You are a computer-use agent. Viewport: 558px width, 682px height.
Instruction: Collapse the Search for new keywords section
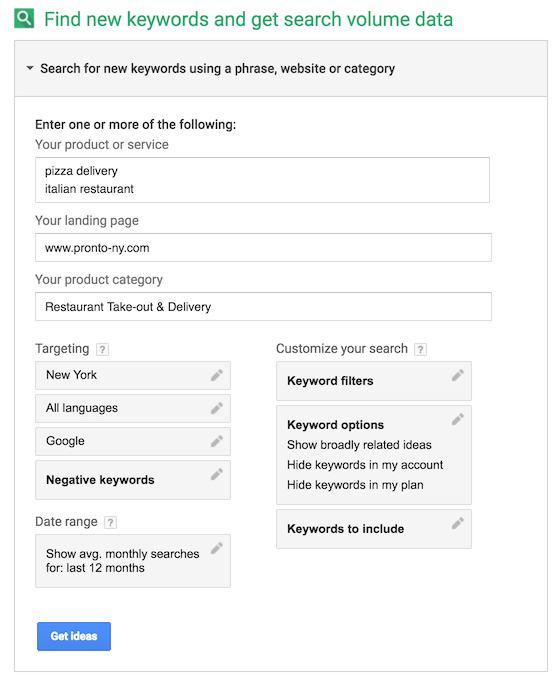point(30,68)
